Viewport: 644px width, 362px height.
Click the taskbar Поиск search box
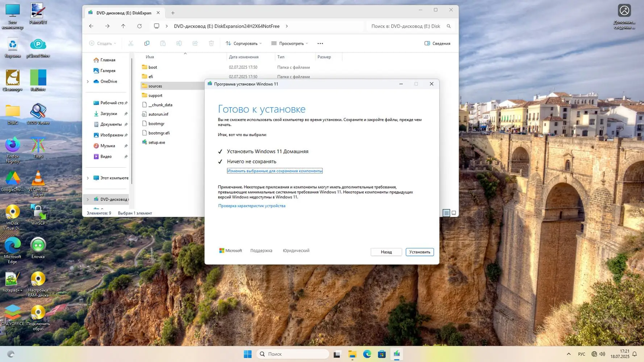tap(293, 354)
